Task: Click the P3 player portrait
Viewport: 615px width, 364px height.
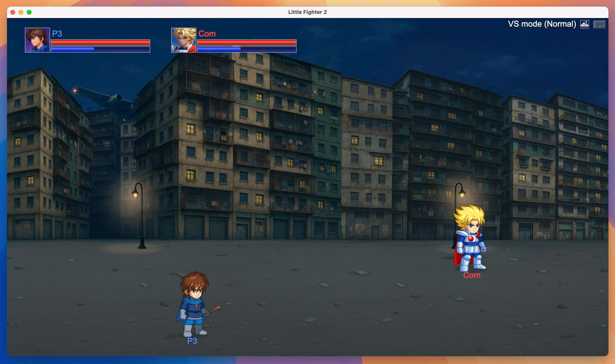Action: (37, 40)
